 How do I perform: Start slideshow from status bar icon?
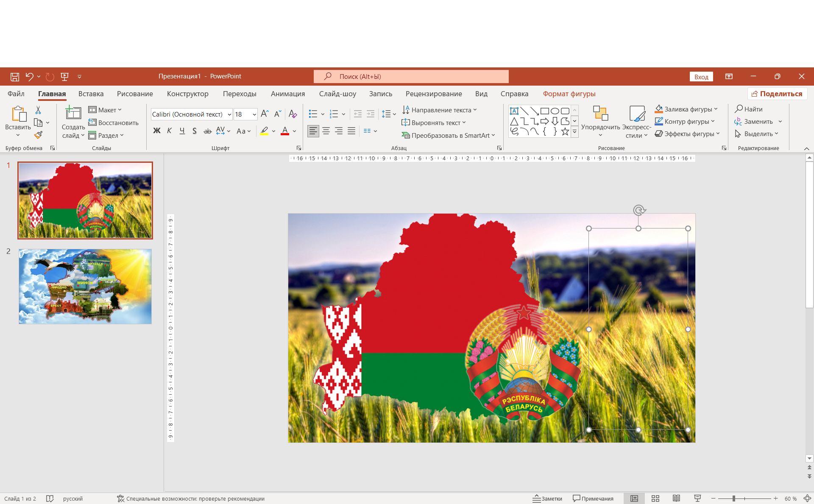click(697, 498)
